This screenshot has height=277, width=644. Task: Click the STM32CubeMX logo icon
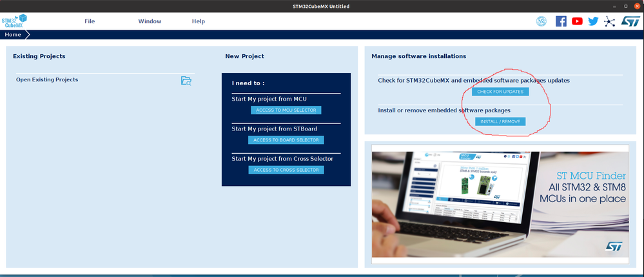pos(14,21)
